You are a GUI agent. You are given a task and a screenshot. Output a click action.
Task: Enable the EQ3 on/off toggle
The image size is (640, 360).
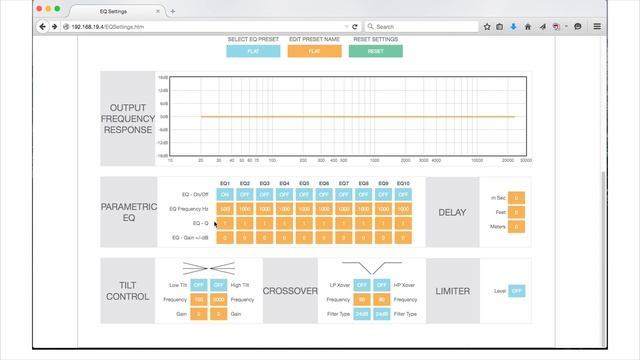tap(264, 195)
